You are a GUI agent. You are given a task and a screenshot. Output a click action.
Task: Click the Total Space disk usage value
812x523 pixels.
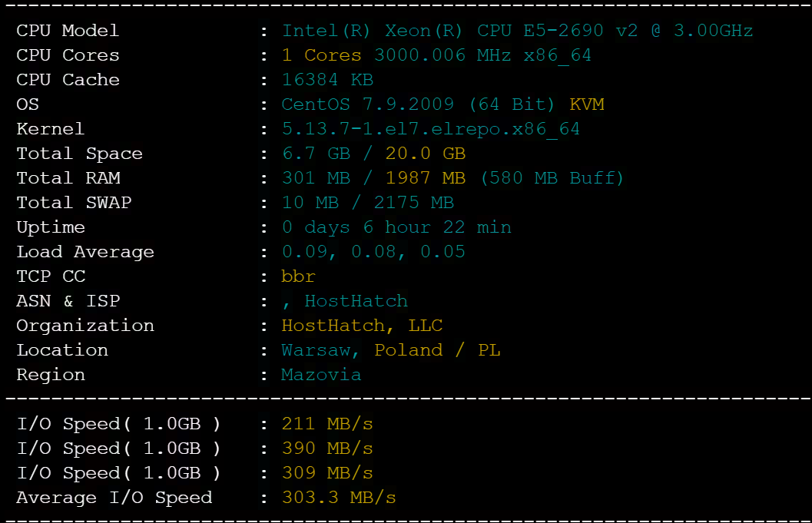coord(373,154)
